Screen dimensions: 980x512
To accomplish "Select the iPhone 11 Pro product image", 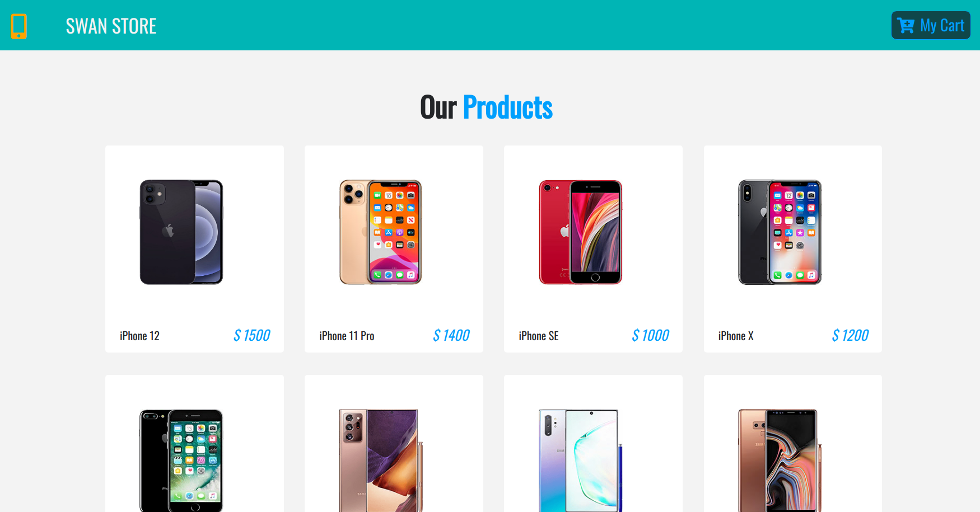I will click(381, 232).
